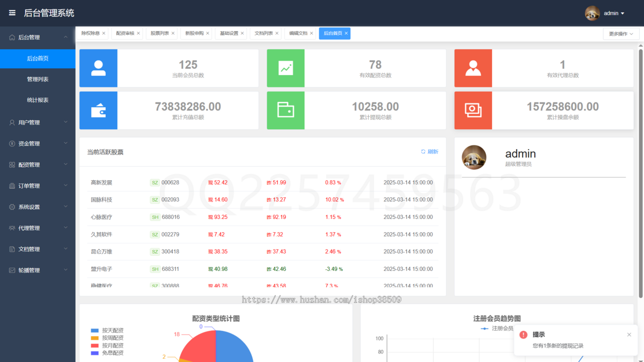Click the 配资管理 grid icon
The width and height of the screenshot is (644, 362).
tap(12, 165)
